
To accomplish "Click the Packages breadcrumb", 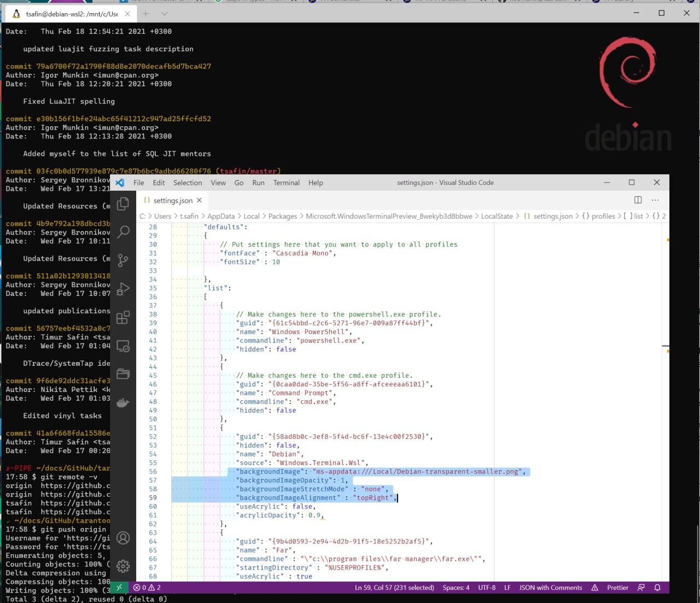I will [283, 216].
